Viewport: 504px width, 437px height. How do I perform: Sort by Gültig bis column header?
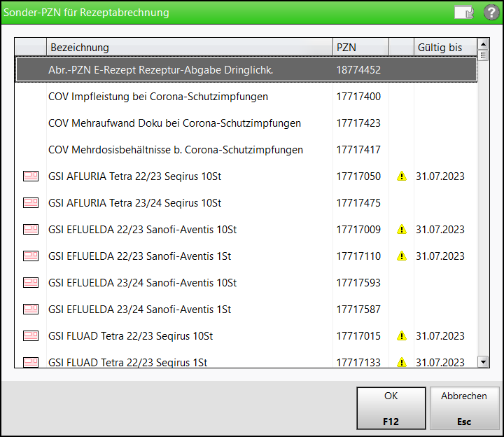pos(444,48)
